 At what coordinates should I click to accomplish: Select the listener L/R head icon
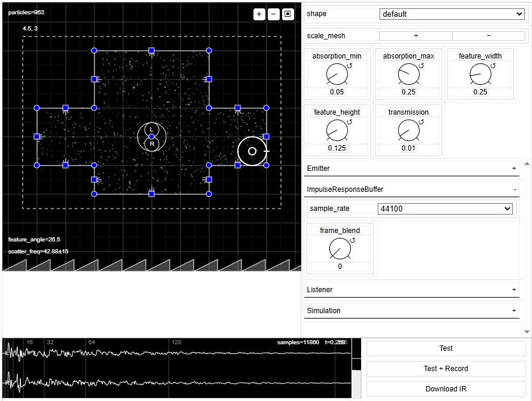152,137
